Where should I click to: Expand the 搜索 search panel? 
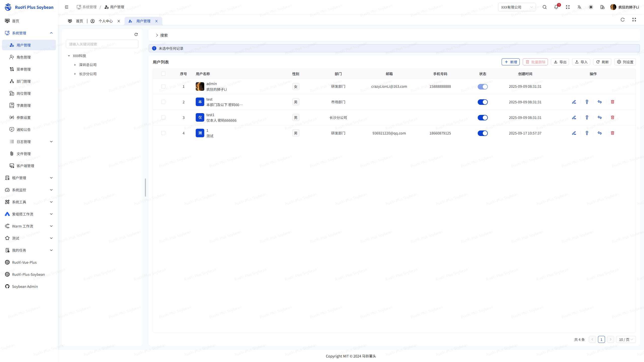[162, 35]
